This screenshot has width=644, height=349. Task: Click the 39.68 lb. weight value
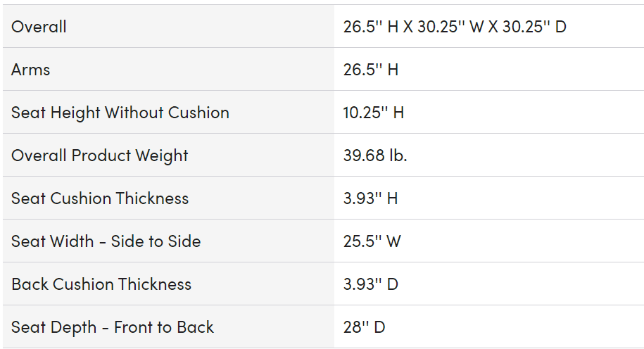point(375,156)
